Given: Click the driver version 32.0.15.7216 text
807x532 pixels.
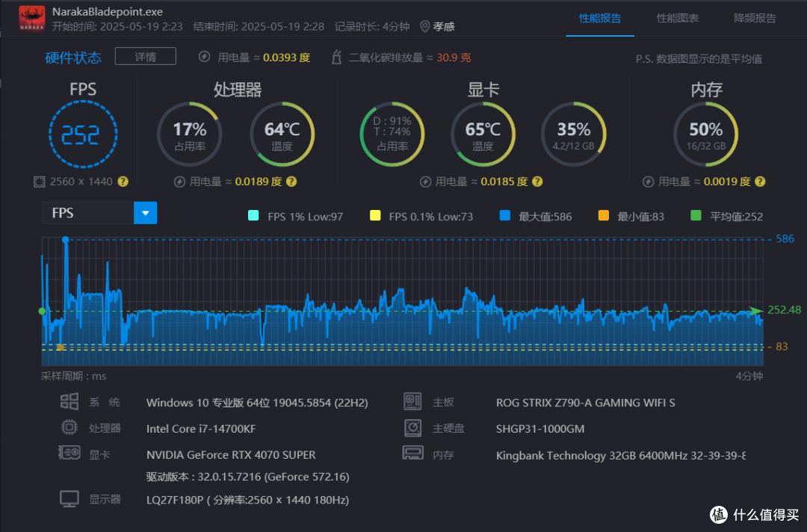Looking at the screenshot, I should point(247,477).
